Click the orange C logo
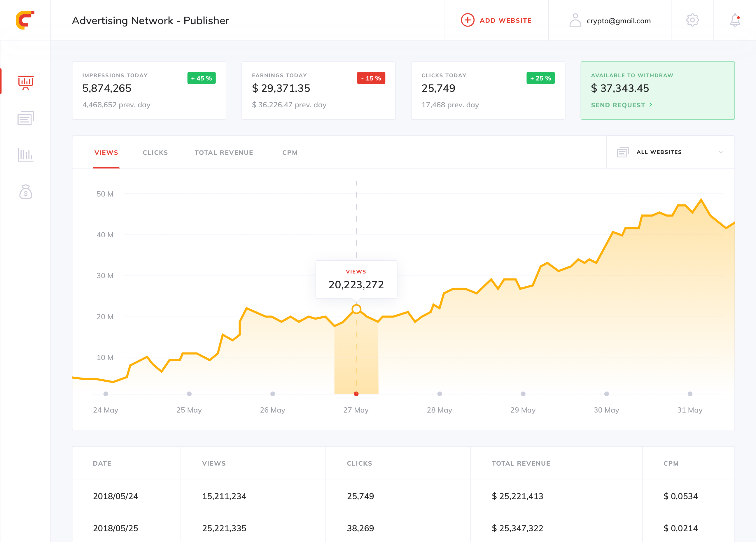 (25, 20)
